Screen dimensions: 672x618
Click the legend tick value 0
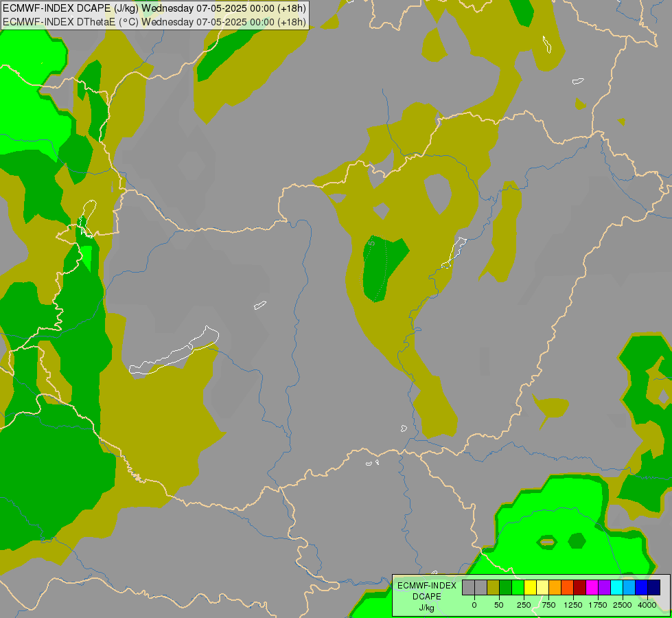point(474,605)
